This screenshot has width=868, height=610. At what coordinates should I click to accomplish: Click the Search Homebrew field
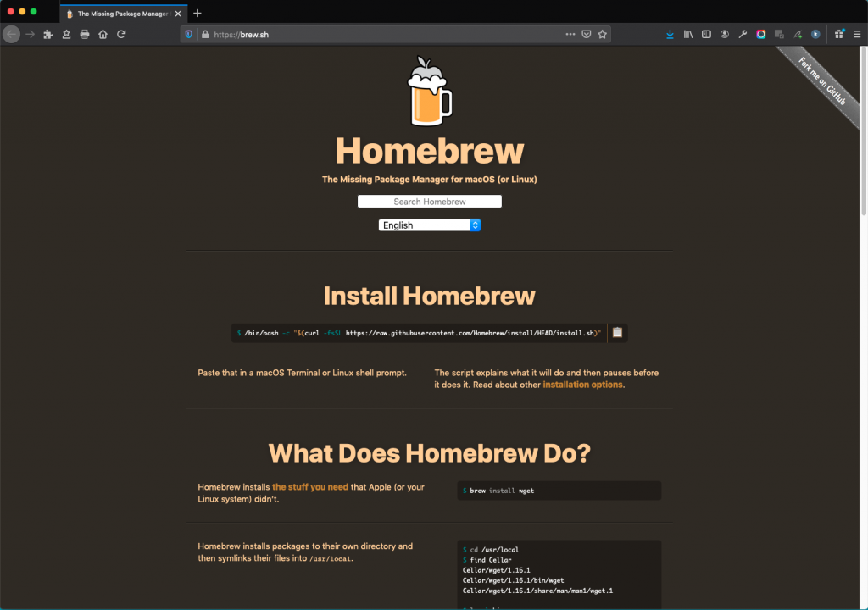[x=430, y=202]
